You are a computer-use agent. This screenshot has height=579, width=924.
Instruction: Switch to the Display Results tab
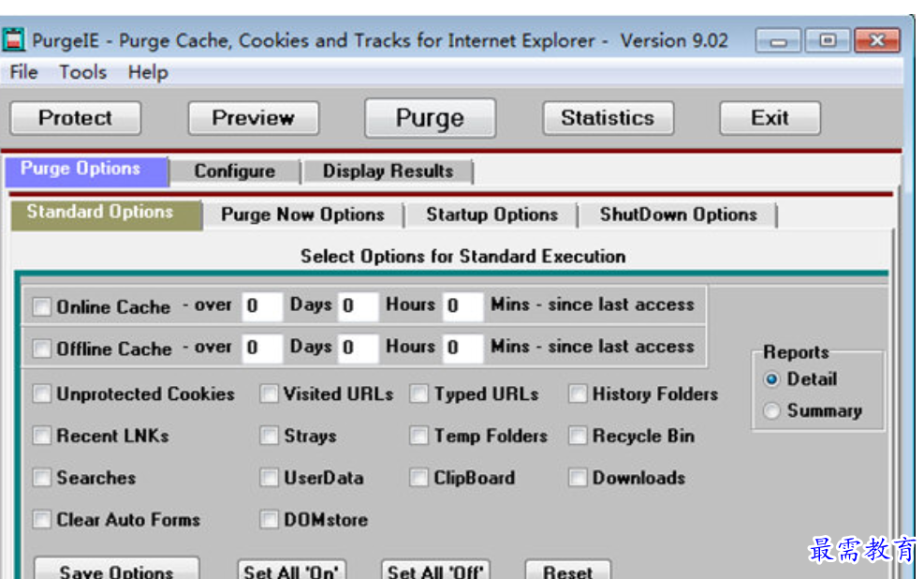coord(388,171)
